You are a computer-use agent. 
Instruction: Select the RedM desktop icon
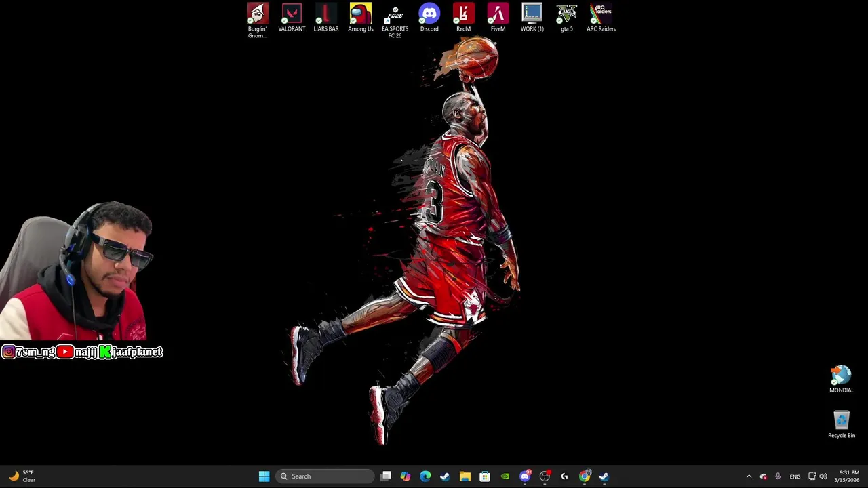(463, 18)
